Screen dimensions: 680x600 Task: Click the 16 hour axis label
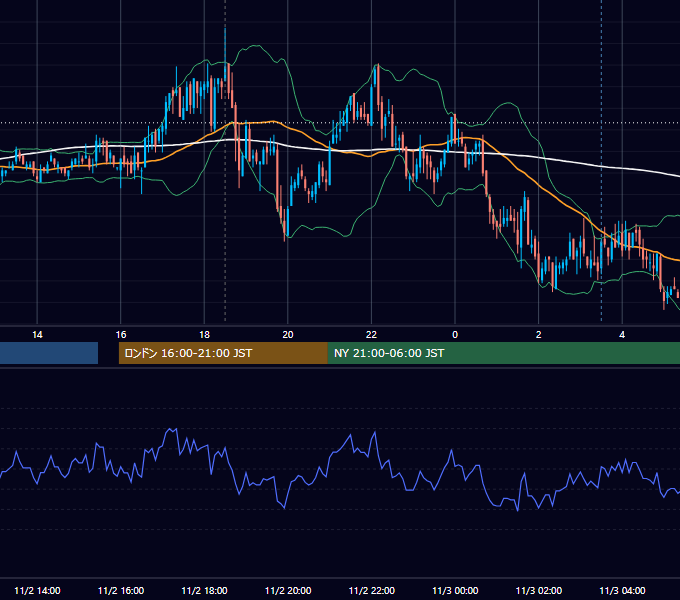121,335
